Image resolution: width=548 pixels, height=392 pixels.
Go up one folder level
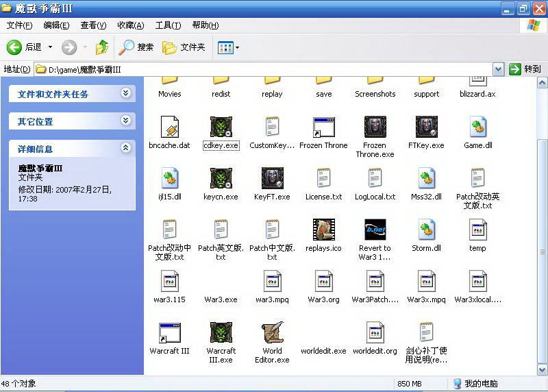tap(101, 47)
